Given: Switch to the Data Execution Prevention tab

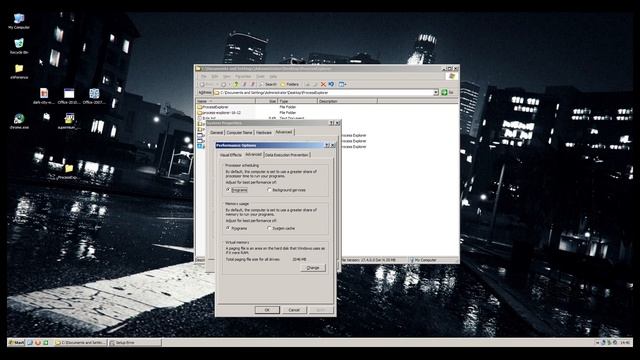Looking at the screenshot, I should coord(287,155).
